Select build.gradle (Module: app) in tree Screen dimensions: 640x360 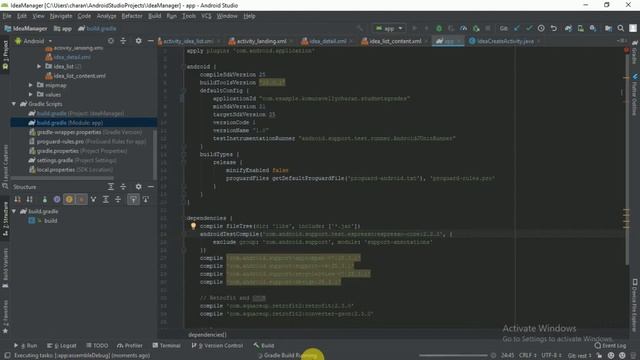pos(83,122)
